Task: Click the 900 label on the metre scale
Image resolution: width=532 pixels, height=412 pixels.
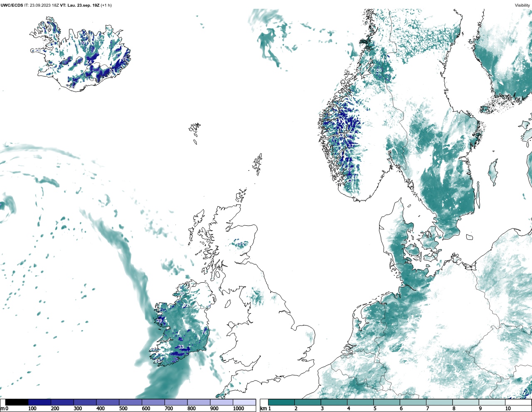Action: (214, 409)
